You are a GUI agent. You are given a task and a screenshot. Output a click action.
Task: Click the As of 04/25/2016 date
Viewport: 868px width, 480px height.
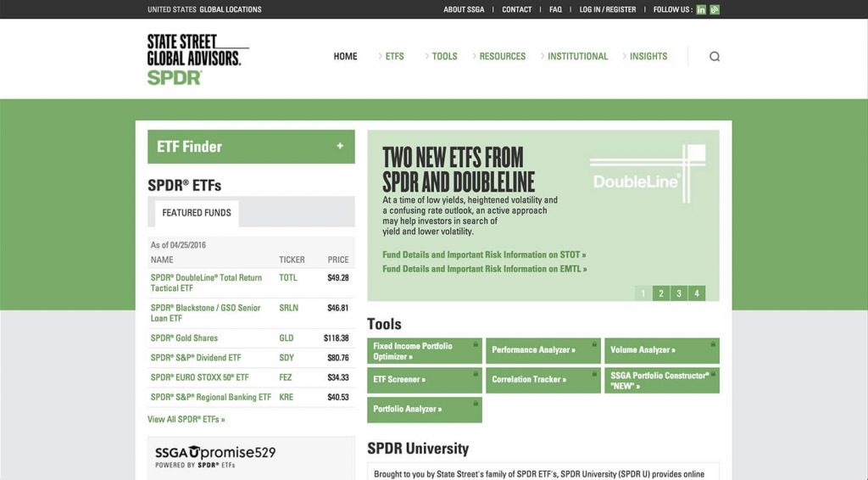[178, 245]
